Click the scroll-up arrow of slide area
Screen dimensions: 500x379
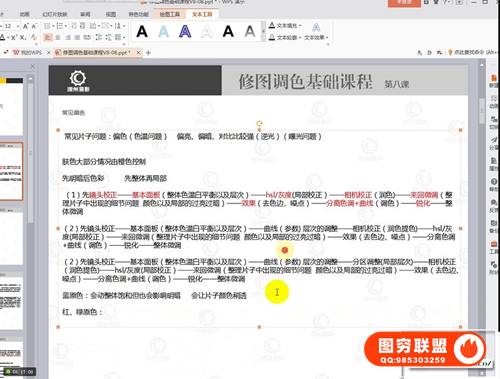pos(482,64)
